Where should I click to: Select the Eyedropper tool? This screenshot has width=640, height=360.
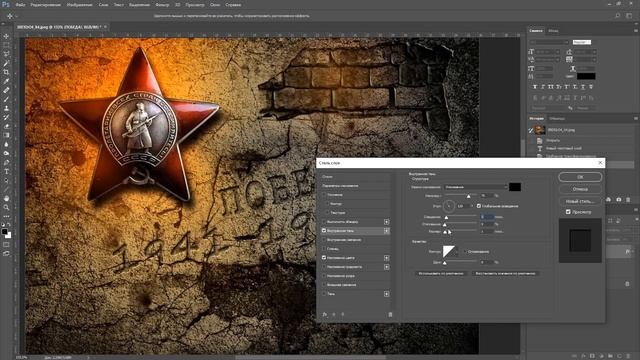(x=6, y=81)
